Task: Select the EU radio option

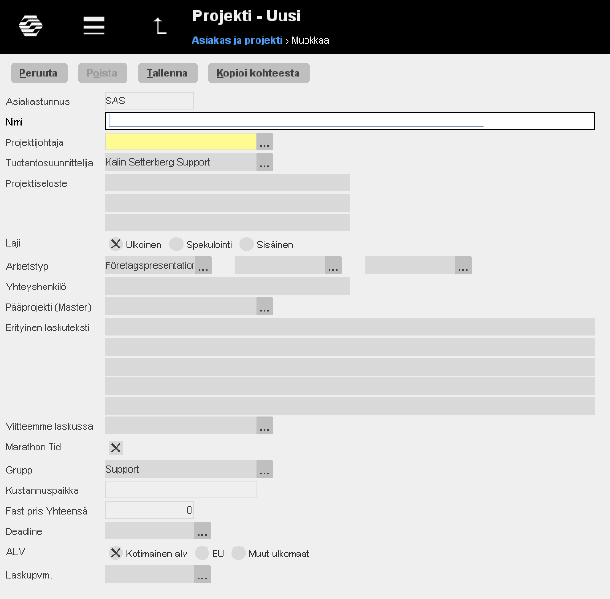Action: (x=202, y=553)
